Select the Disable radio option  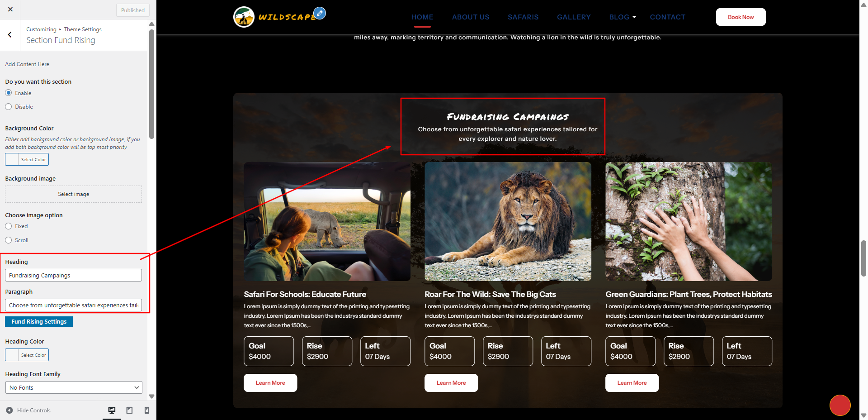point(9,107)
